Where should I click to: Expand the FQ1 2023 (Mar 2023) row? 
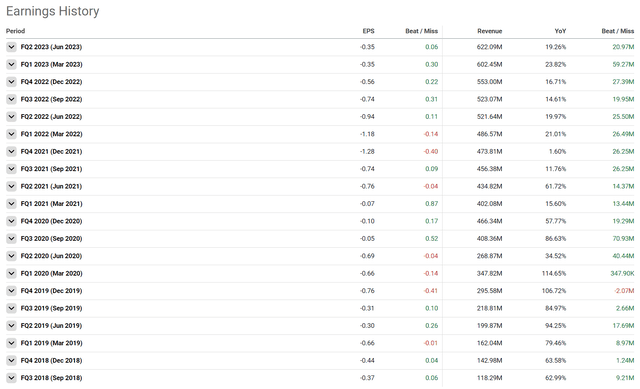click(11, 64)
